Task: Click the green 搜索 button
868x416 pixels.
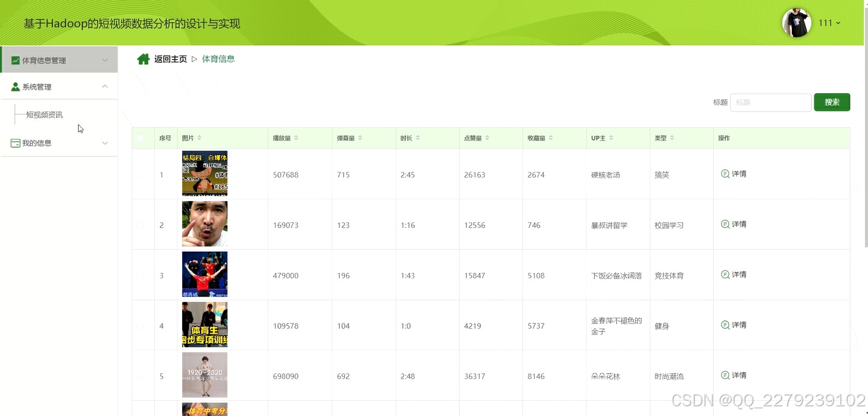Action: pos(831,102)
